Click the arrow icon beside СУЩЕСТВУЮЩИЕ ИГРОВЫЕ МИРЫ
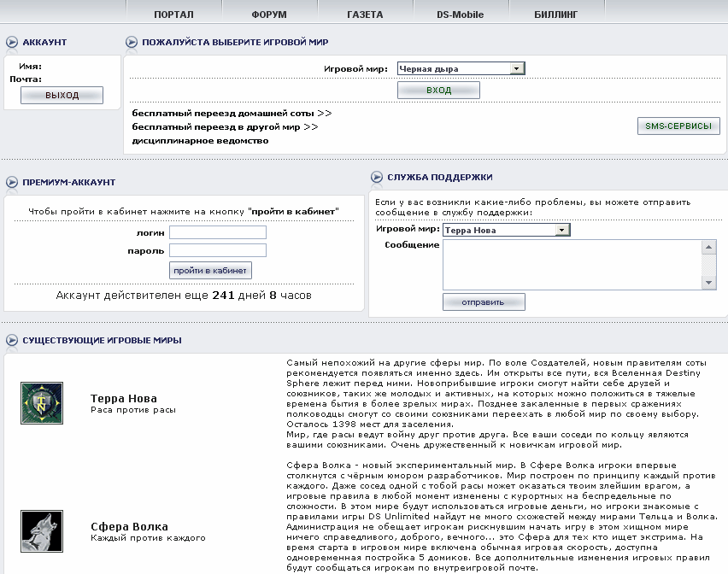Image resolution: width=728 pixels, height=574 pixels. tap(12, 340)
